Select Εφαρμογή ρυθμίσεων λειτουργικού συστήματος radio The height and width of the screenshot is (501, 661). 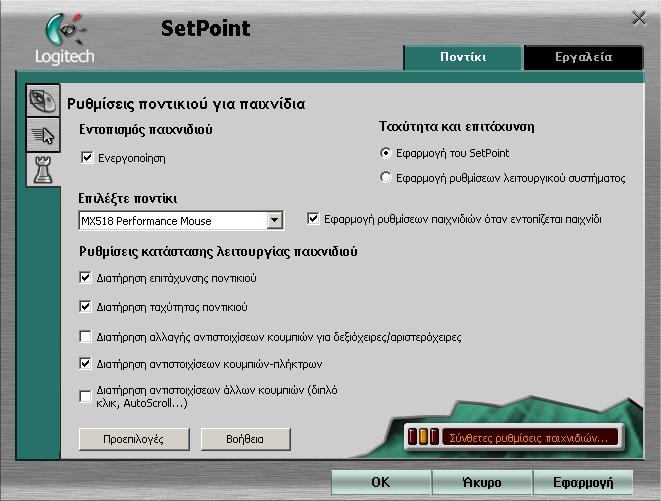pos(385,177)
